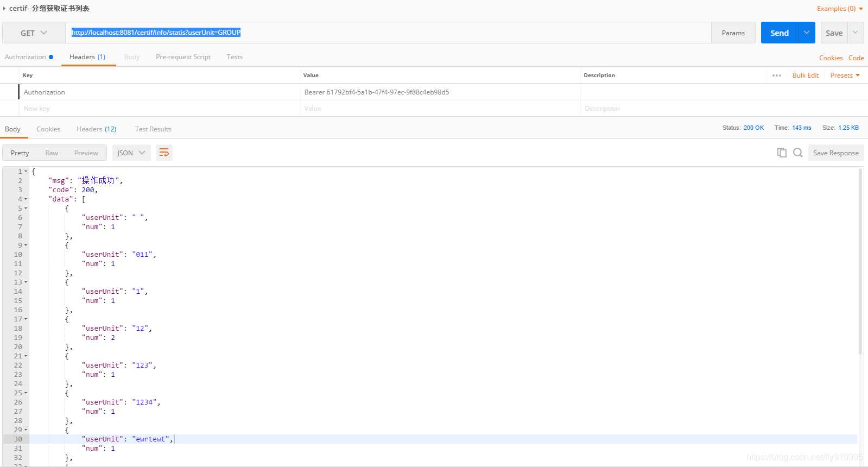Screen dimensions: 868x467
Task: Fold the object starting at line 25
Action: 26,393
